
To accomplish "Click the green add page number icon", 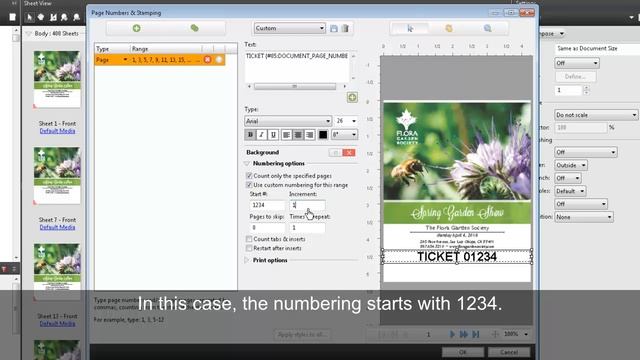I will (136, 28).
